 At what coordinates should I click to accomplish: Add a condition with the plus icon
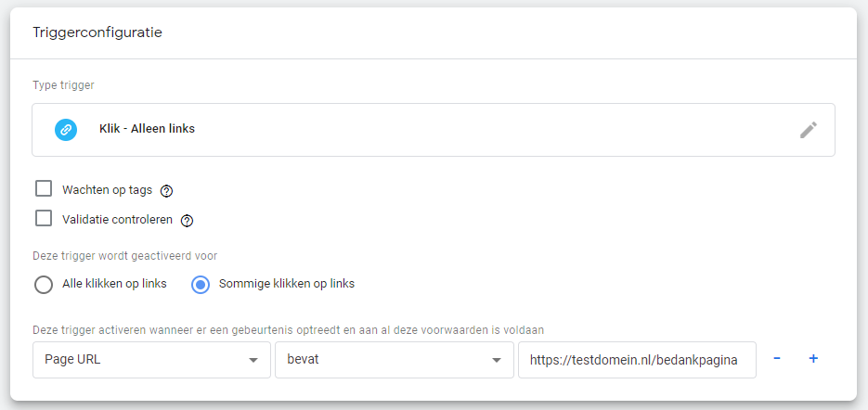[813, 359]
